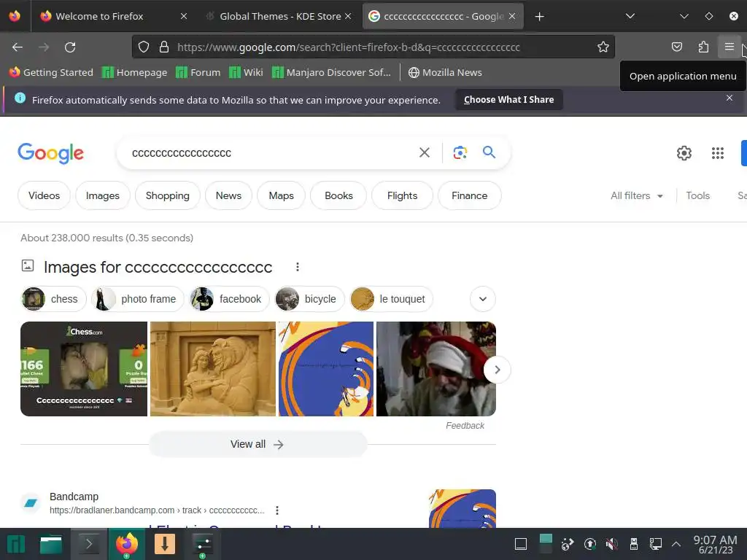Go to Google homepage via logo
This screenshot has height=560, width=747.
(50, 153)
